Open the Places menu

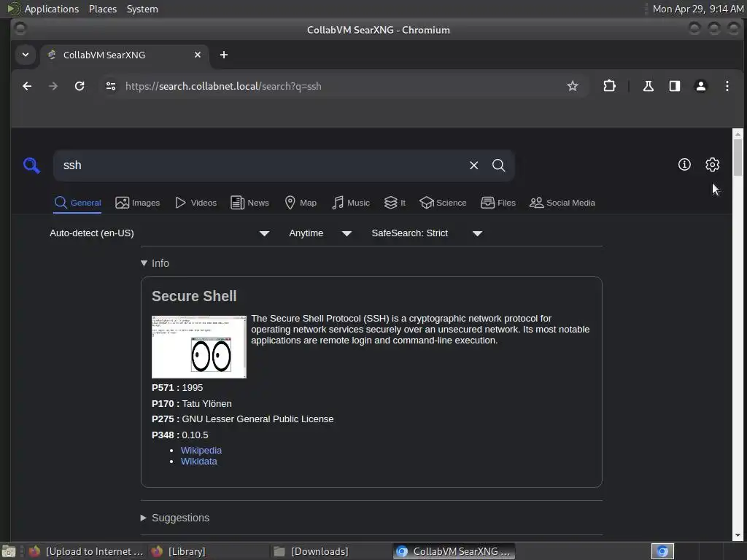pos(102,9)
